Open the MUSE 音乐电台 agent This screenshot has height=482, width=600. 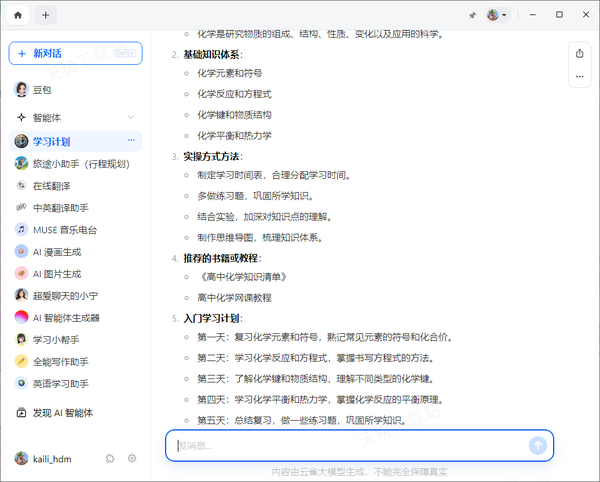[68, 229]
